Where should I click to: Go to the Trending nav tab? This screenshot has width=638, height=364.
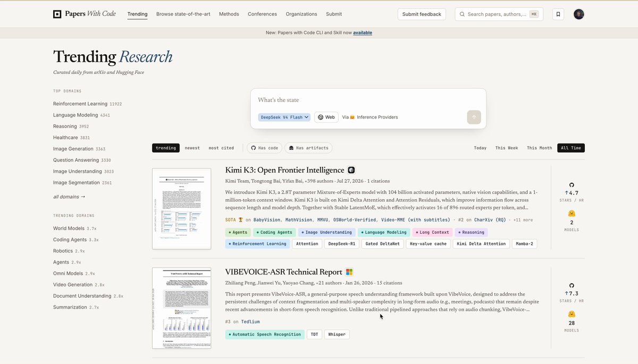pyautogui.click(x=138, y=14)
